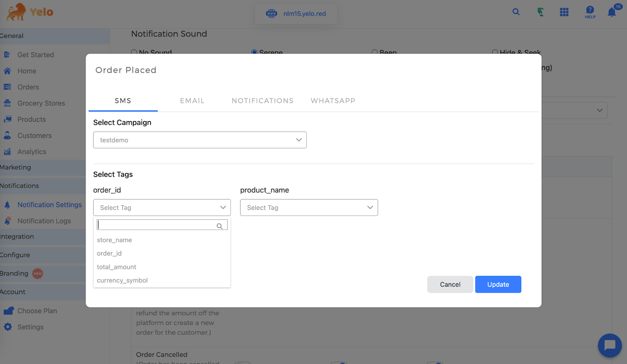Open Notification Logs in sidebar
This screenshot has height=364, width=627.
[x=44, y=221]
